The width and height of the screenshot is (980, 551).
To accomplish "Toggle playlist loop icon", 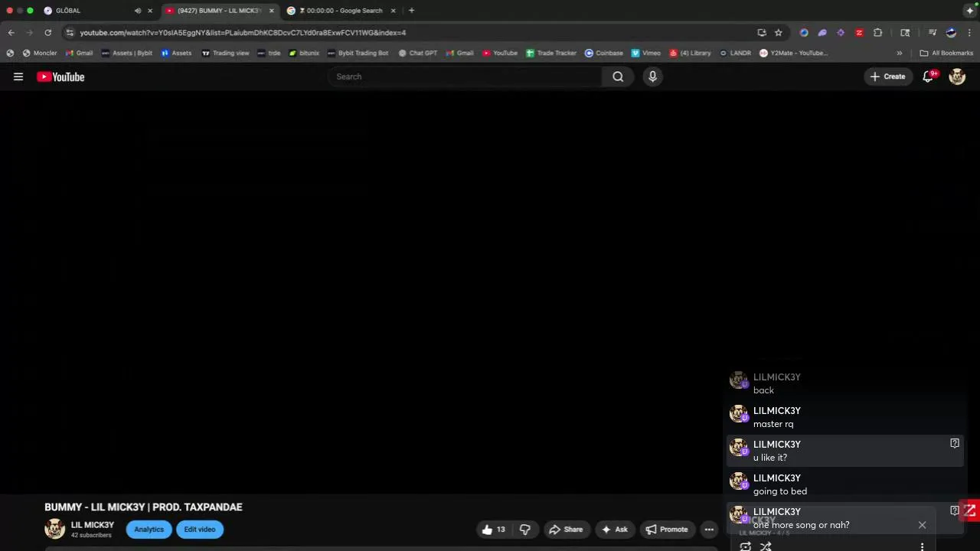I will click(745, 546).
